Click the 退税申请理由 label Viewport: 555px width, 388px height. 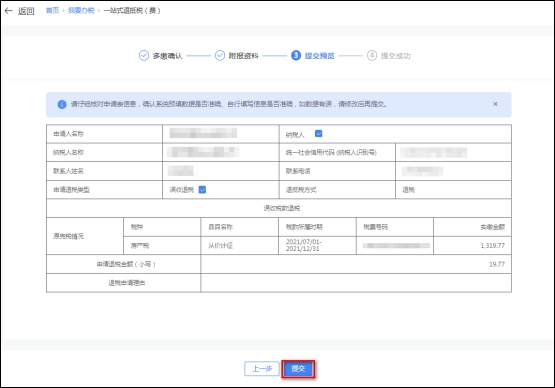127,283
